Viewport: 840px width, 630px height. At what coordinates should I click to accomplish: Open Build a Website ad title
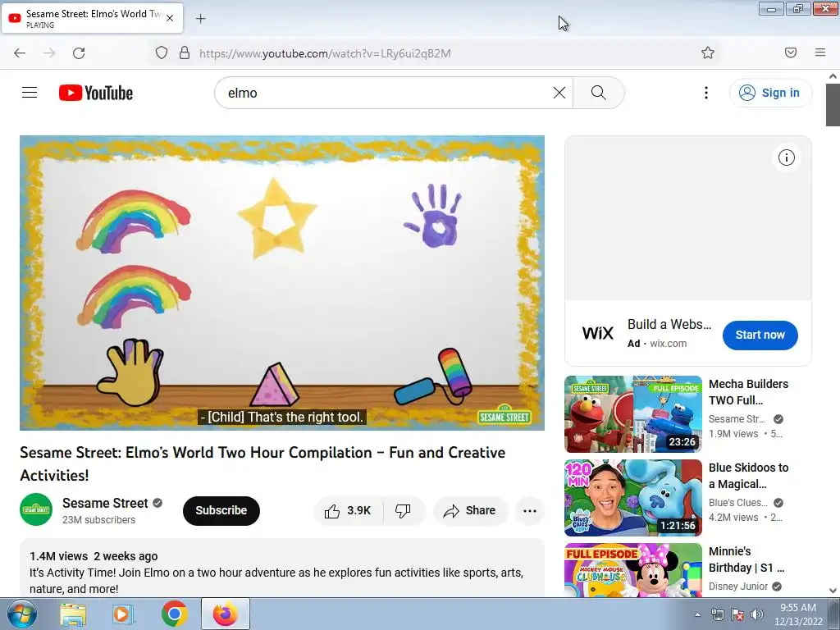[x=669, y=324]
